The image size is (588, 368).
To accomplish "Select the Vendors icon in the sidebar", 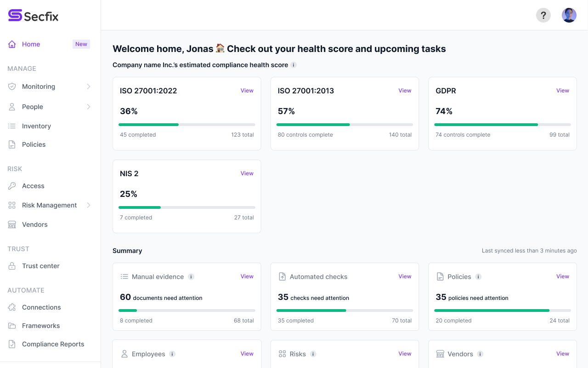I will 12,224.
